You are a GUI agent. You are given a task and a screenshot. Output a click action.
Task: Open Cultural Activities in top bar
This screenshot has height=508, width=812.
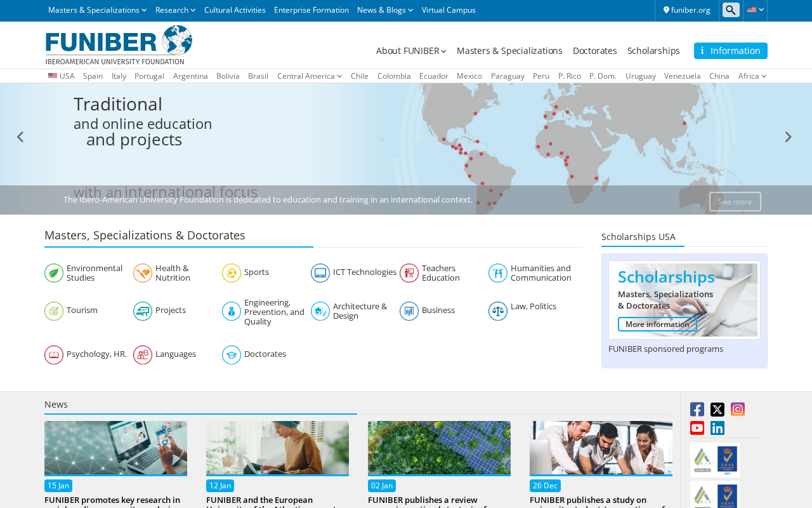tap(235, 10)
